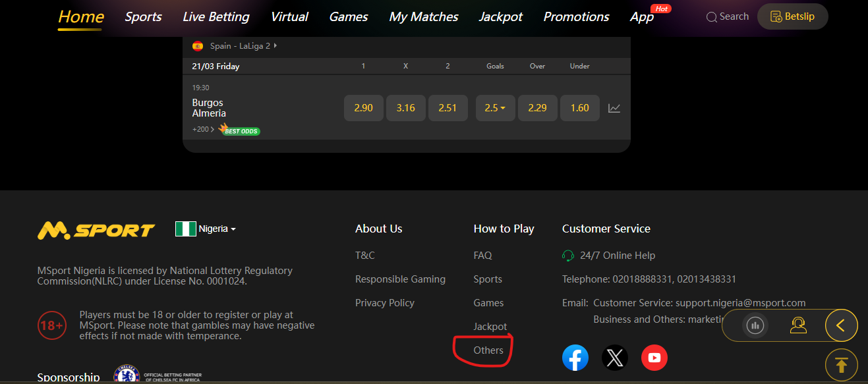Click the MSport logo in footer
868x384 pixels.
96,230
